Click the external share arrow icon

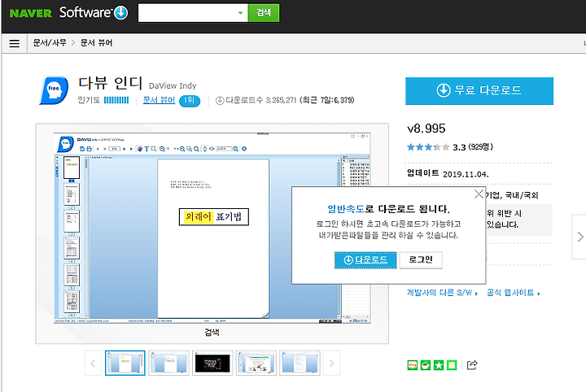472,364
